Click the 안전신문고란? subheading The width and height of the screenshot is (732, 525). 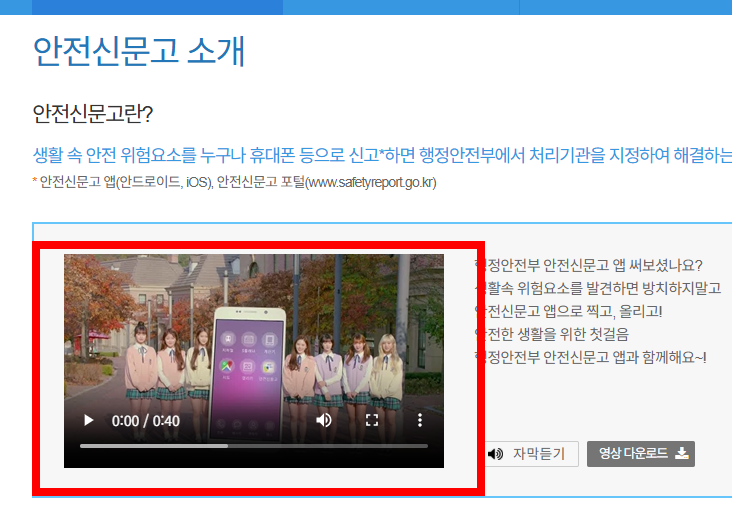pos(92,113)
